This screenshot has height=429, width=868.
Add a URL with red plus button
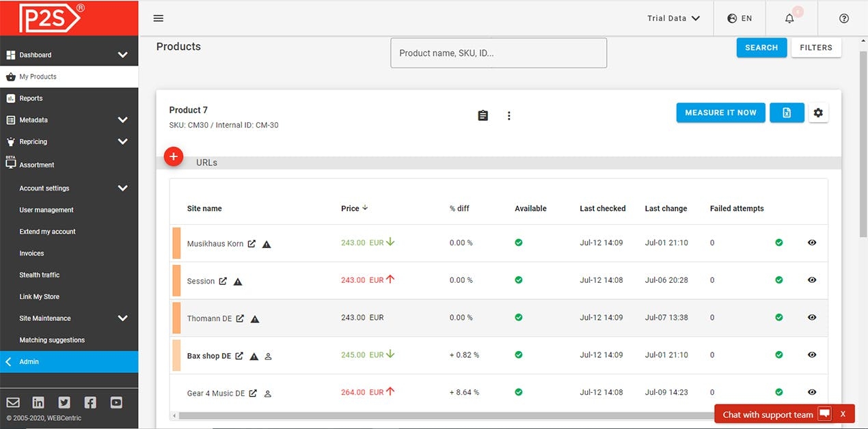pos(174,156)
